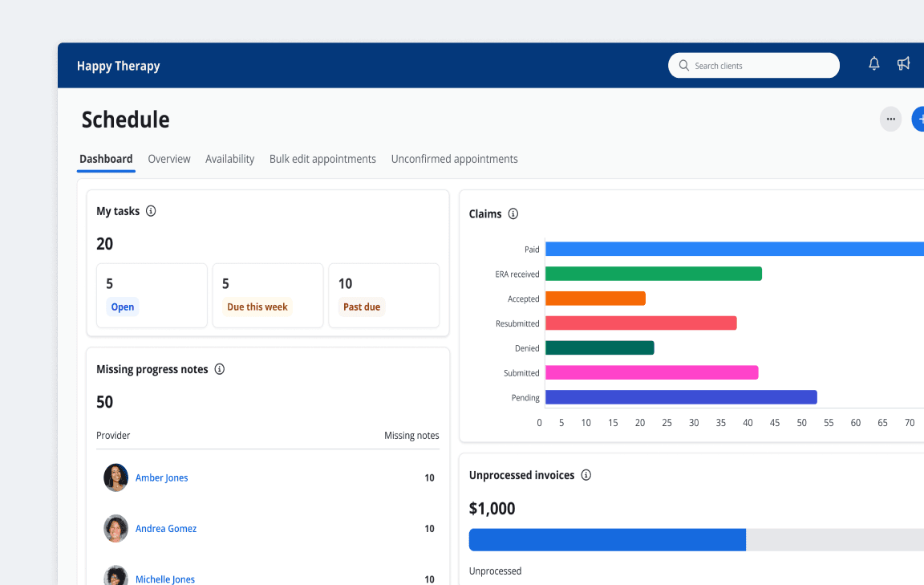The image size is (924, 585).
Task: Switch to the Overview tab
Action: click(x=168, y=159)
